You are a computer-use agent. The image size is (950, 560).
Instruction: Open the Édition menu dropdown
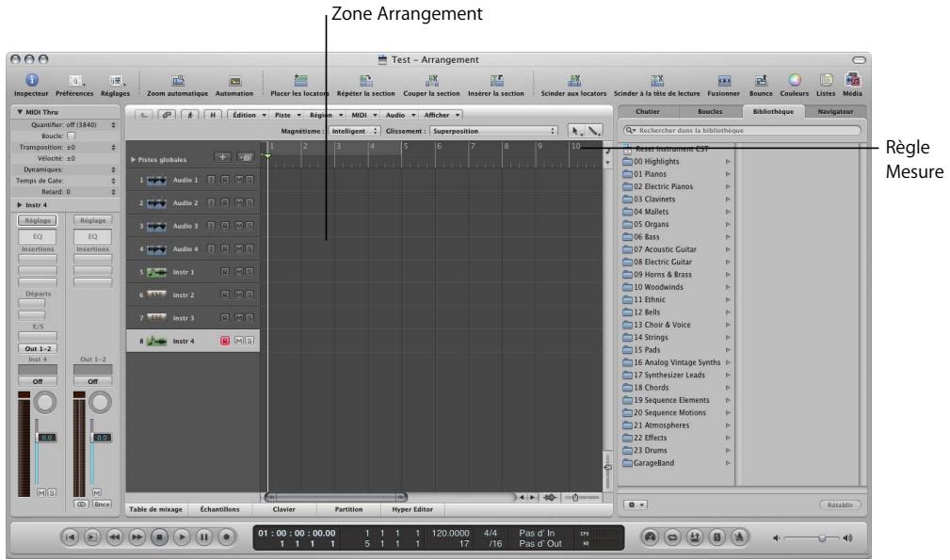coord(249,115)
